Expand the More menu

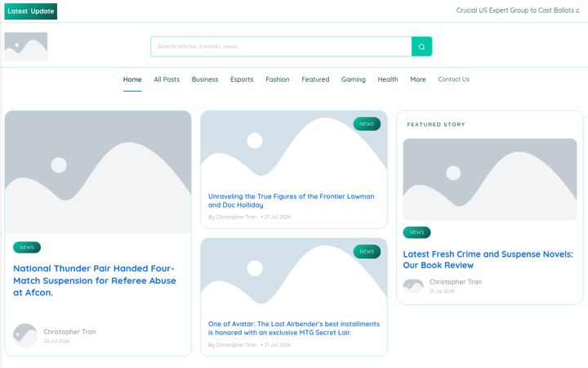418,79
